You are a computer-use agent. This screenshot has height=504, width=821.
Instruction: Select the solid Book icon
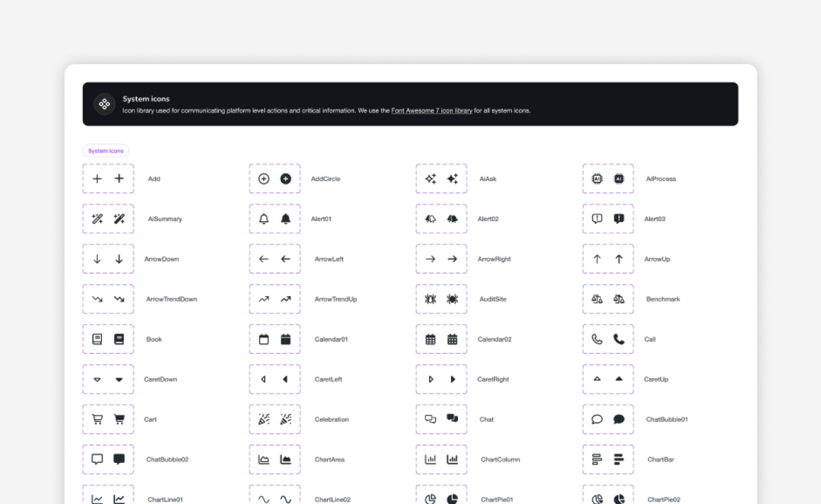[x=119, y=339]
